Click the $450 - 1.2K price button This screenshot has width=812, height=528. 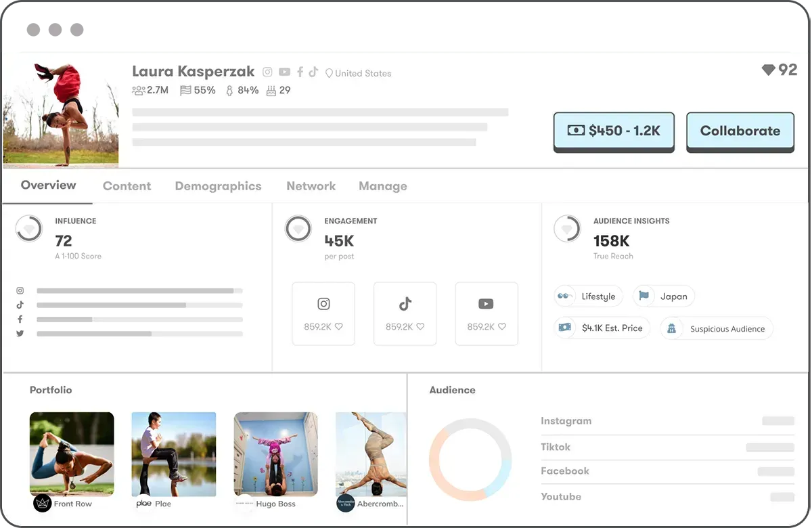tap(614, 131)
